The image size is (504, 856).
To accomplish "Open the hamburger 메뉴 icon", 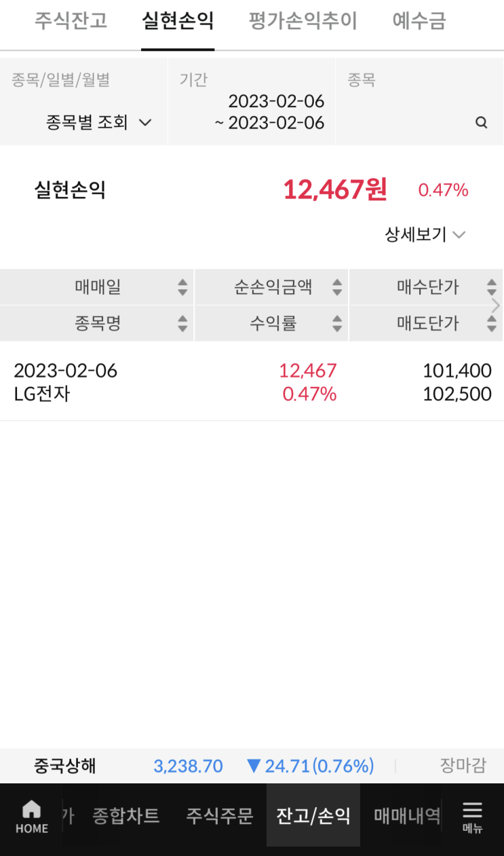I will pyautogui.click(x=471, y=816).
